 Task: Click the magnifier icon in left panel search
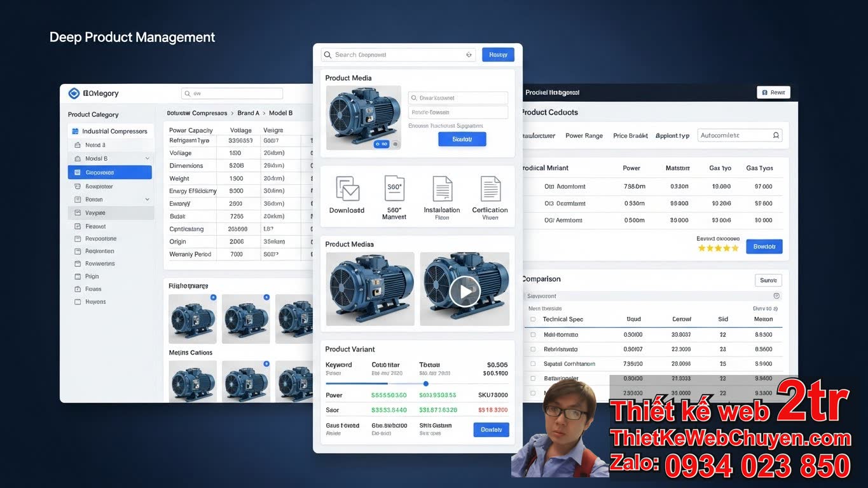pos(188,93)
